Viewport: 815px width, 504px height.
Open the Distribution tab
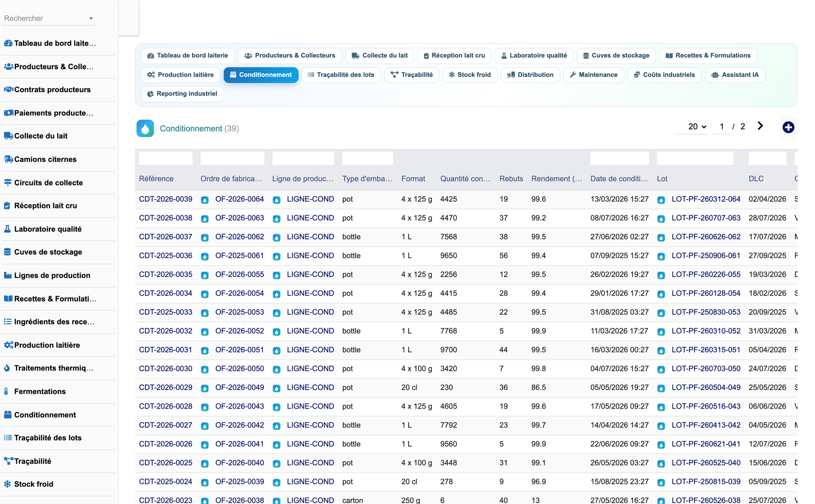tap(530, 75)
